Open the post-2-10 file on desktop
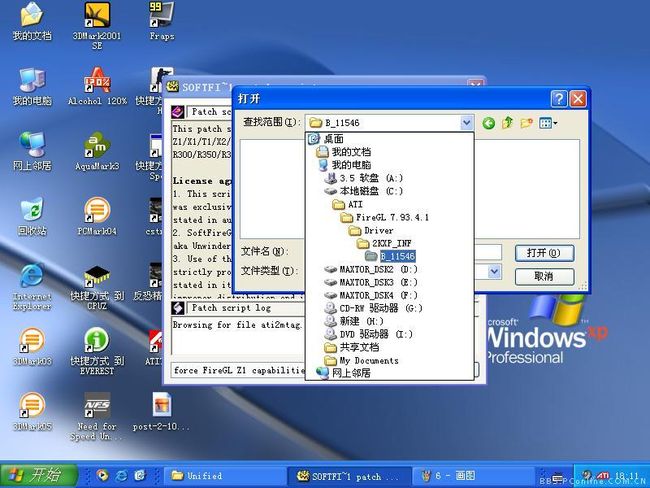Screen dimensions: 650x488 (x=162, y=411)
